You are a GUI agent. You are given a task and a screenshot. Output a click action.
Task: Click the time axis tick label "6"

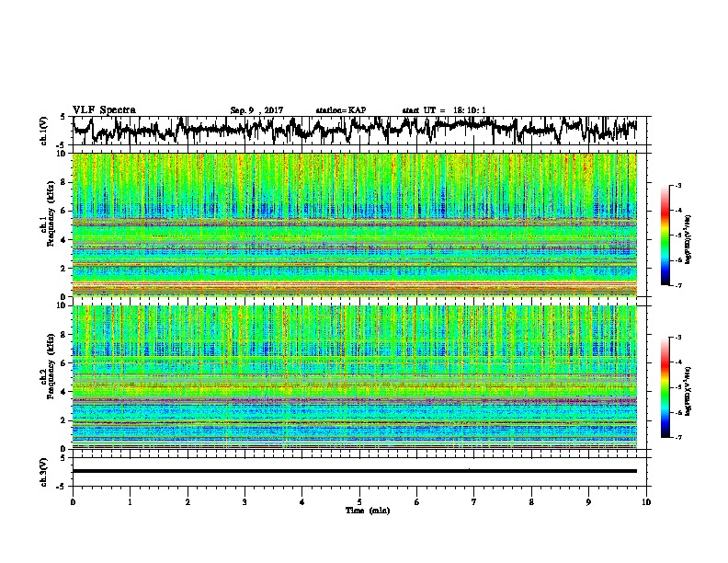click(417, 502)
